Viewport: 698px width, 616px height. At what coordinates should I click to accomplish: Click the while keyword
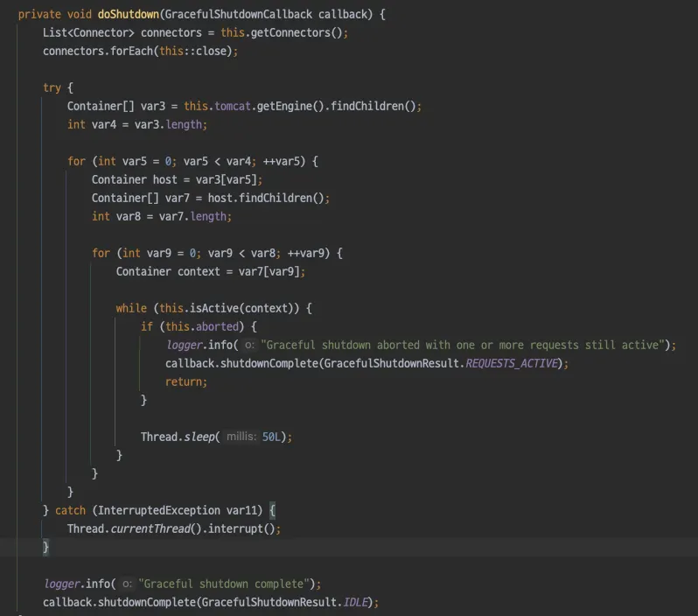pyautogui.click(x=131, y=308)
